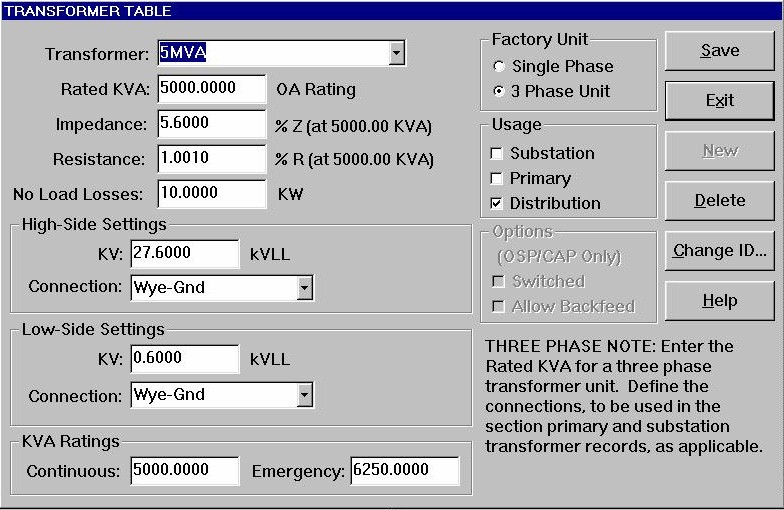The height and width of the screenshot is (510, 784).
Task: Open the Transformer name dropdown
Action: 396,53
